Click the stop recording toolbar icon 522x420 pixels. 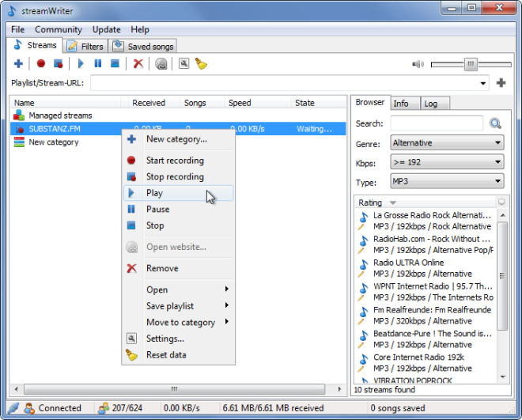click(x=59, y=63)
